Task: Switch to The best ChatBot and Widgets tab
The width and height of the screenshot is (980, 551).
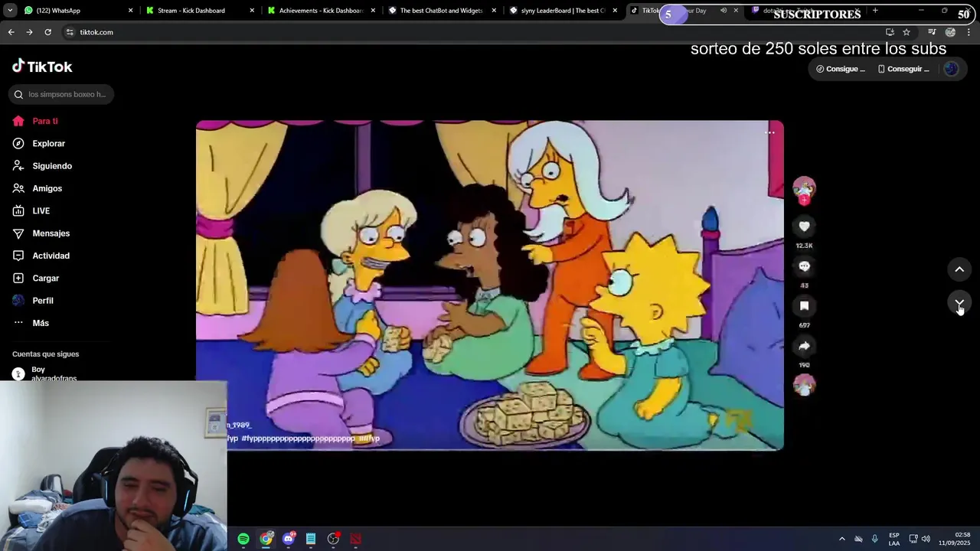Action: (x=442, y=11)
